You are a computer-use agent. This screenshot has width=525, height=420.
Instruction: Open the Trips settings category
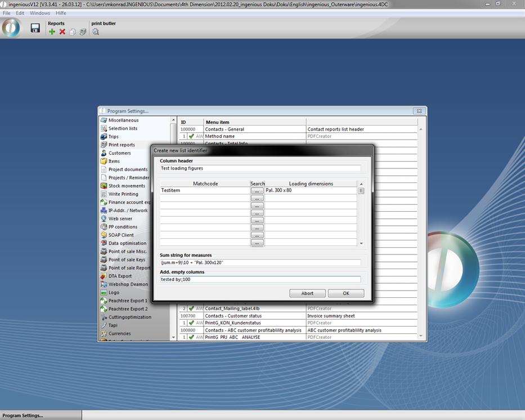click(113, 137)
